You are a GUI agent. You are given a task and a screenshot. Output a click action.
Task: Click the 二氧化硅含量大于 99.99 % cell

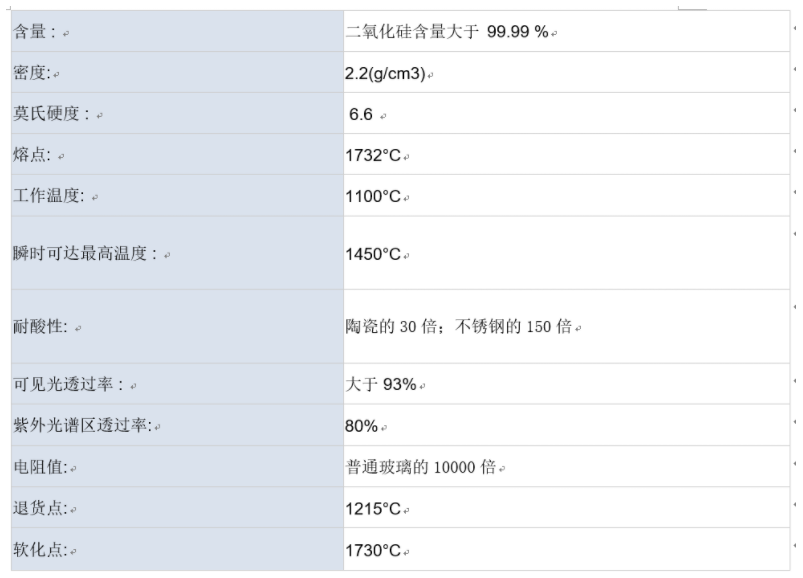click(x=446, y=32)
